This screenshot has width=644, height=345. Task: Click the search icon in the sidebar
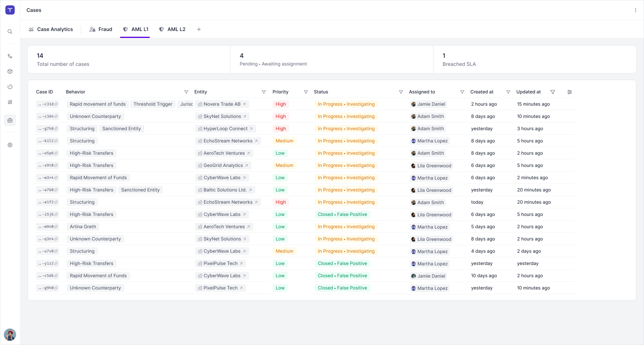10,32
